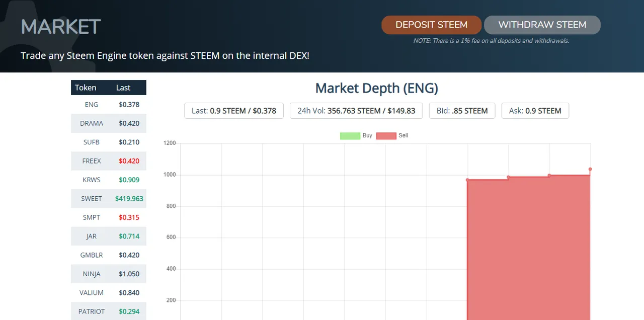The height and width of the screenshot is (320, 644).
Task: Click the Market Depth (ENG) heading
Action: [x=377, y=88]
